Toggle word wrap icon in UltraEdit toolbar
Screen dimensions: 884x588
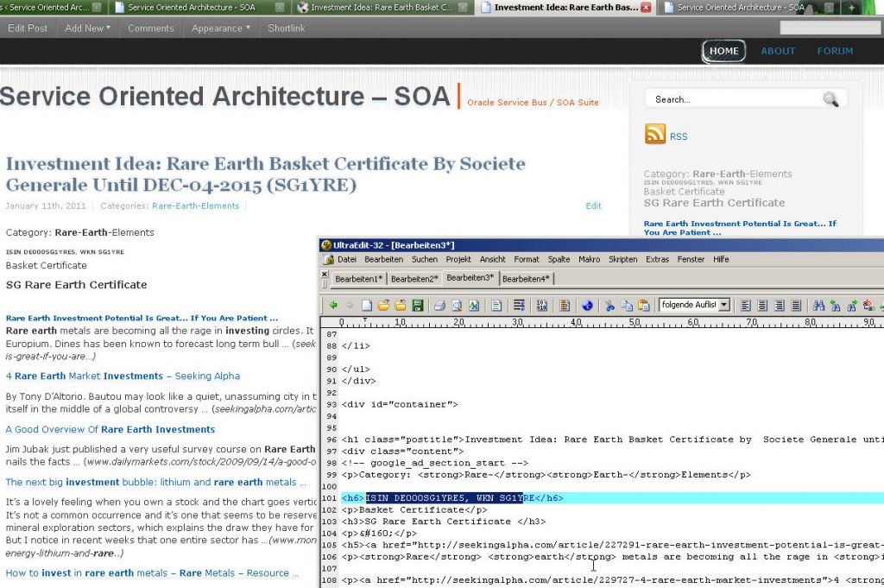pos(519,305)
